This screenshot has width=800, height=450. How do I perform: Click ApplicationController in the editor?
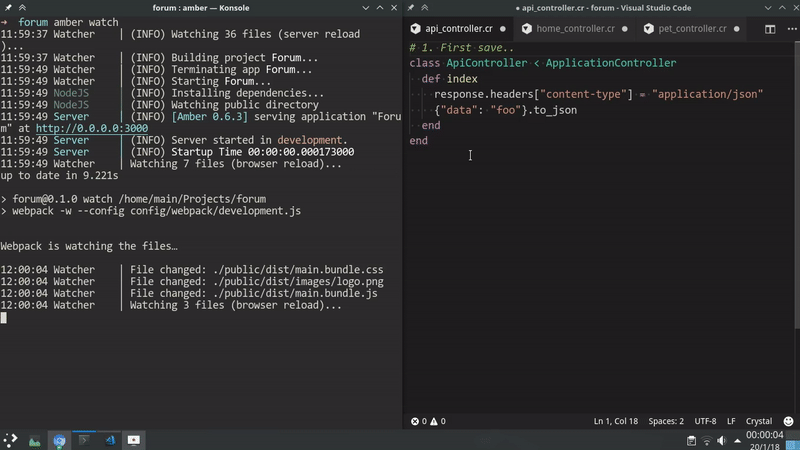pyautogui.click(x=611, y=63)
